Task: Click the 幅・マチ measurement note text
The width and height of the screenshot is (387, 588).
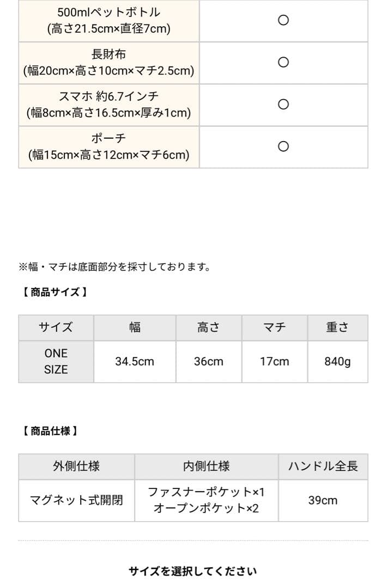Action: pyautogui.click(x=114, y=267)
